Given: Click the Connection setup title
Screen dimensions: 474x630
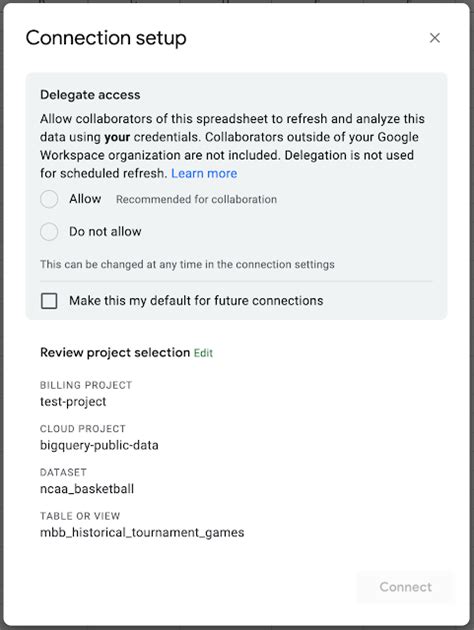Looking at the screenshot, I should point(106,38).
